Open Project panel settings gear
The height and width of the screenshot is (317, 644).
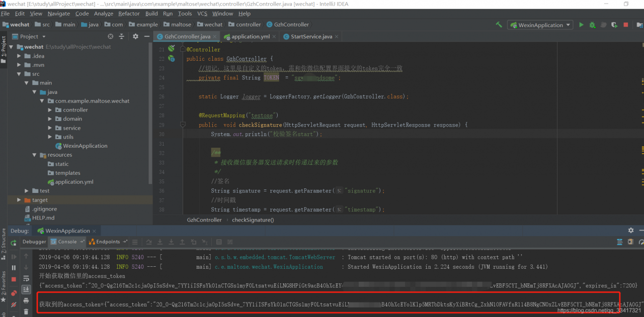point(135,36)
